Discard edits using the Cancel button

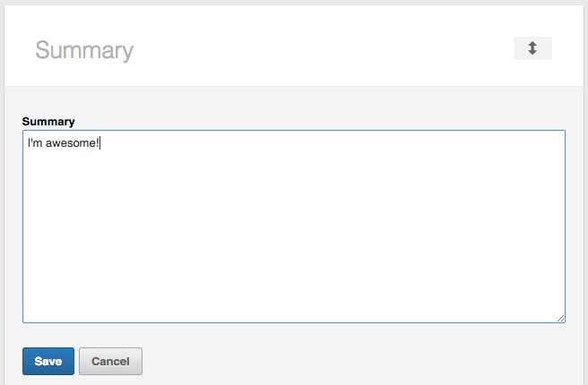[110, 361]
